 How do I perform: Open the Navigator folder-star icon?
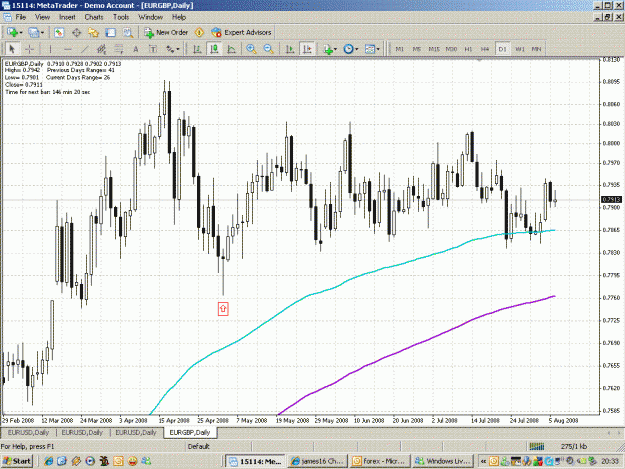[x=93, y=32]
